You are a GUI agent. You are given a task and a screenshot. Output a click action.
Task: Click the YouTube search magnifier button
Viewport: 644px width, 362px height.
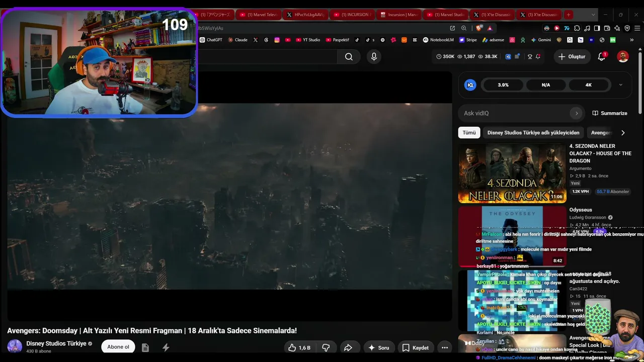tap(349, 57)
